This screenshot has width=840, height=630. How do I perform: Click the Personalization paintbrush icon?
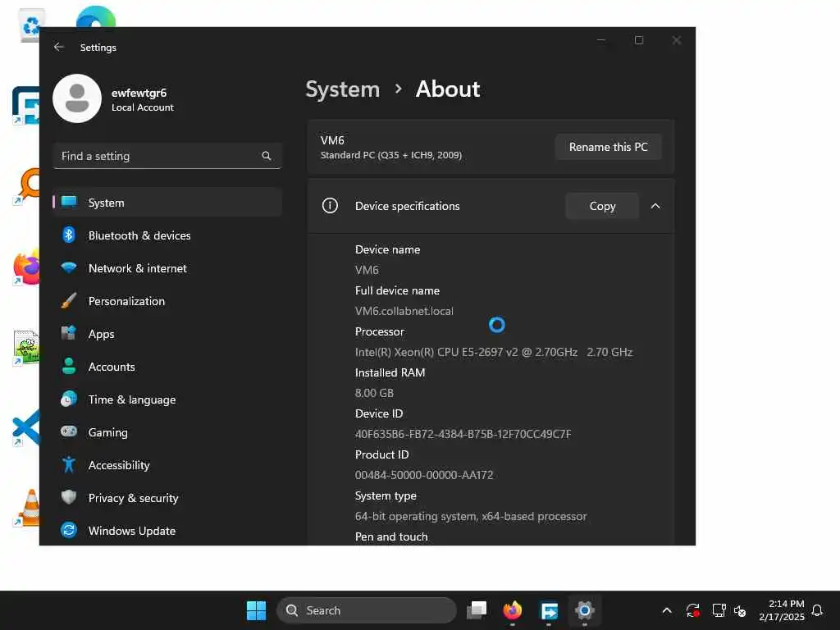[69, 300]
